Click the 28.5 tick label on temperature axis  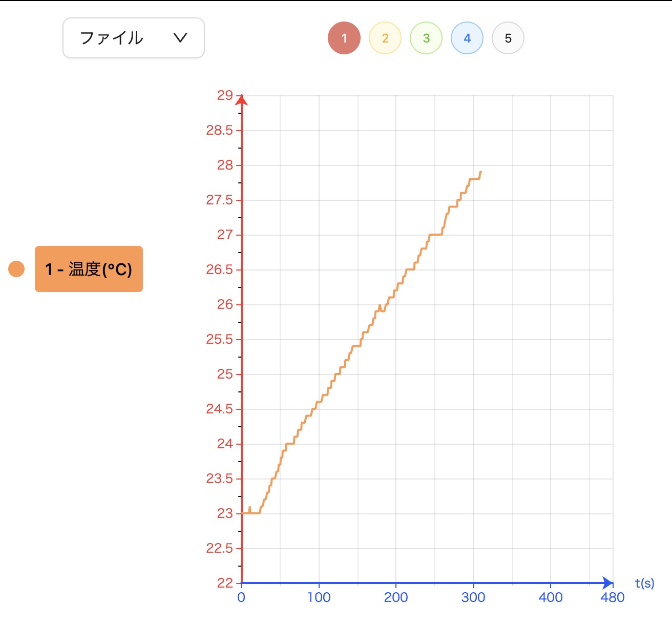pos(219,130)
